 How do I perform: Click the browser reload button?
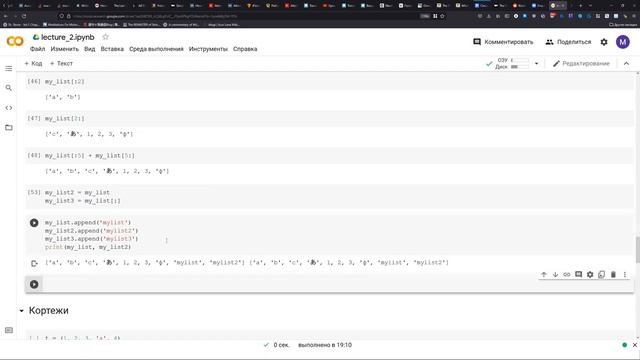point(24,16)
